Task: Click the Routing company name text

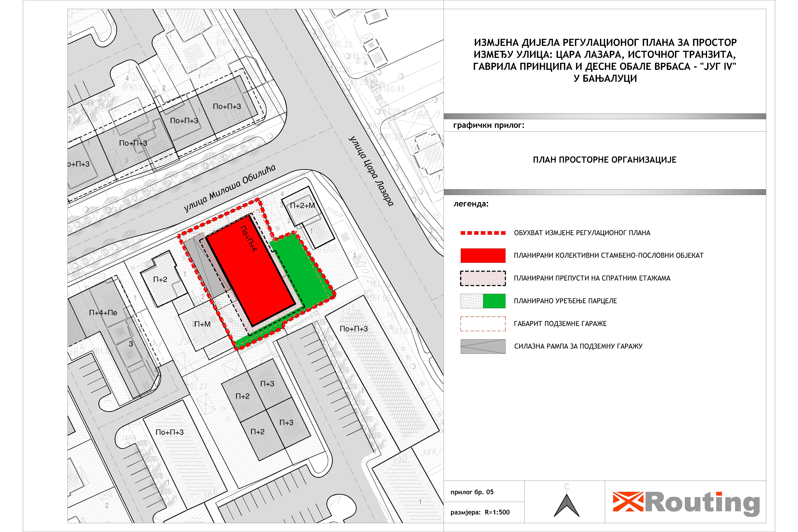Action: coord(702,503)
